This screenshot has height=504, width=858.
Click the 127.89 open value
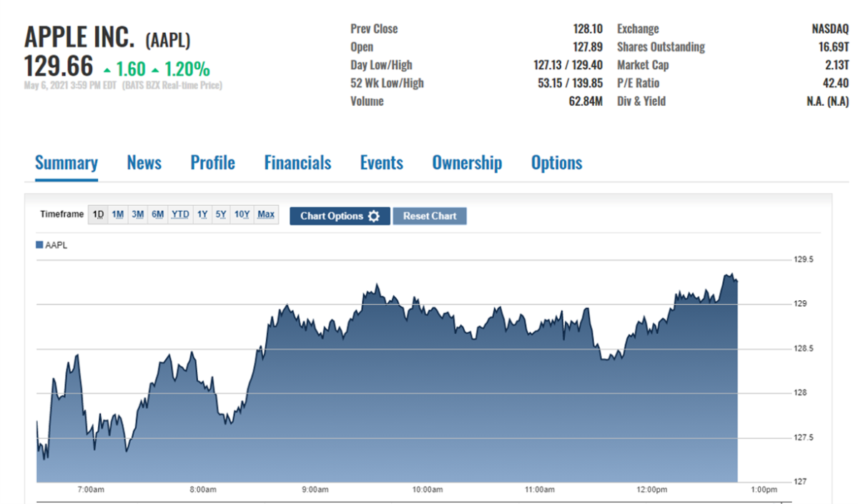(x=588, y=47)
